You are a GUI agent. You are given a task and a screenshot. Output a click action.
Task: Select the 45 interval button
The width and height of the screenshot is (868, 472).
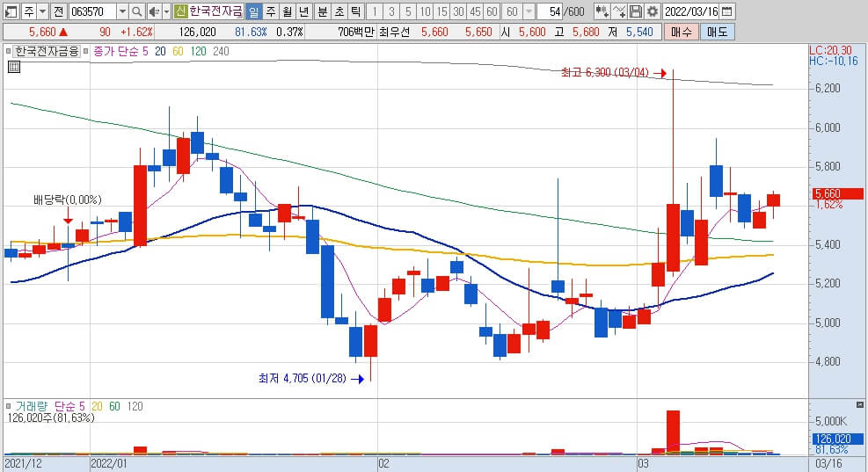[x=474, y=11]
